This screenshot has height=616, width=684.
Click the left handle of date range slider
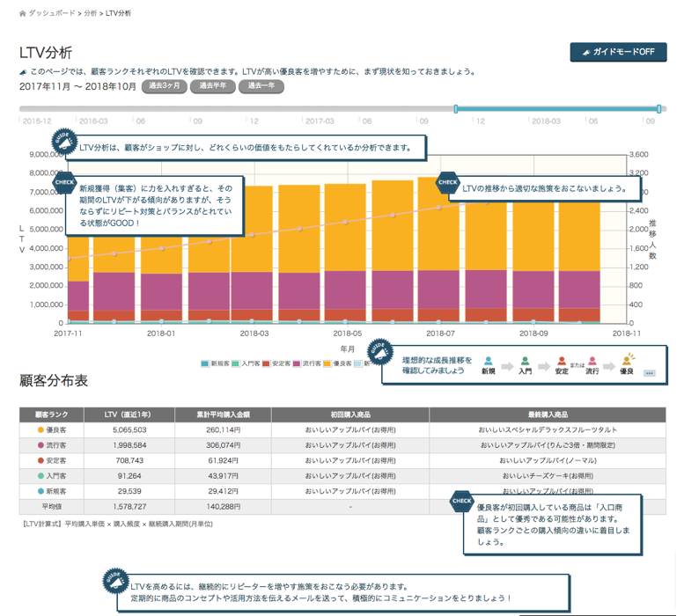point(455,109)
